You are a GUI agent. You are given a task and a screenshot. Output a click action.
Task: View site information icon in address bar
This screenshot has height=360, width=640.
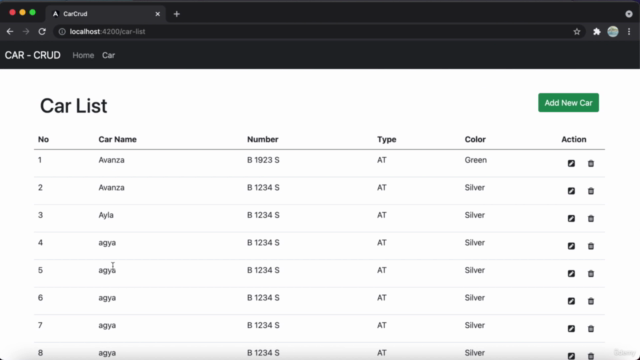pos(62,31)
